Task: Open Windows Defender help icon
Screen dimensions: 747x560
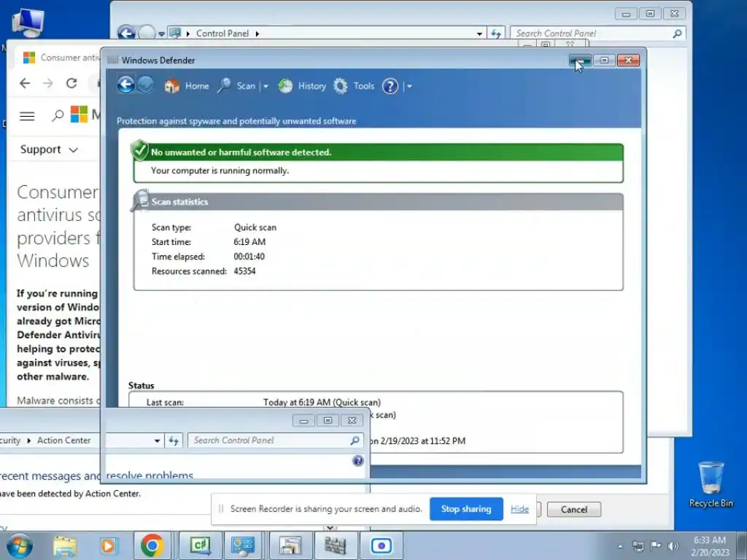Action: pos(390,86)
